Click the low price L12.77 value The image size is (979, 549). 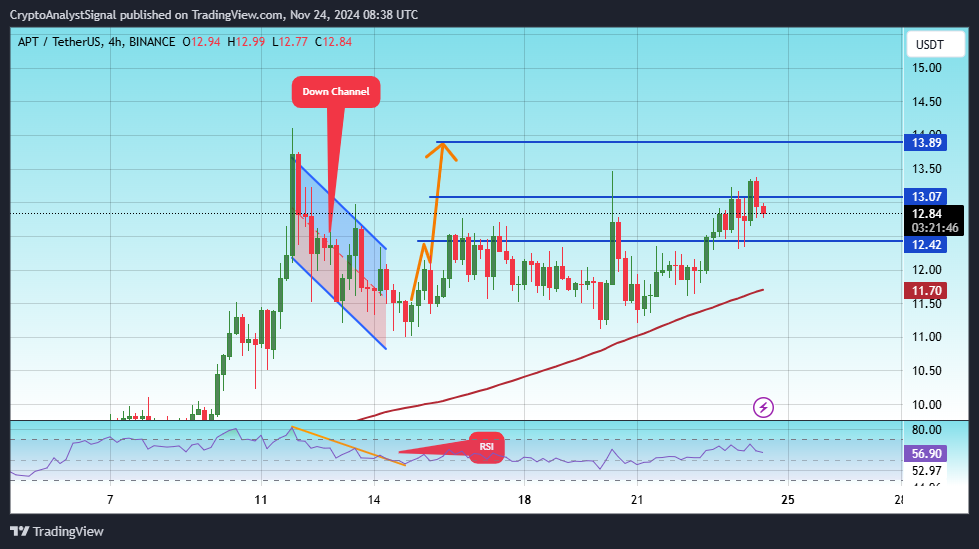click(290, 42)
